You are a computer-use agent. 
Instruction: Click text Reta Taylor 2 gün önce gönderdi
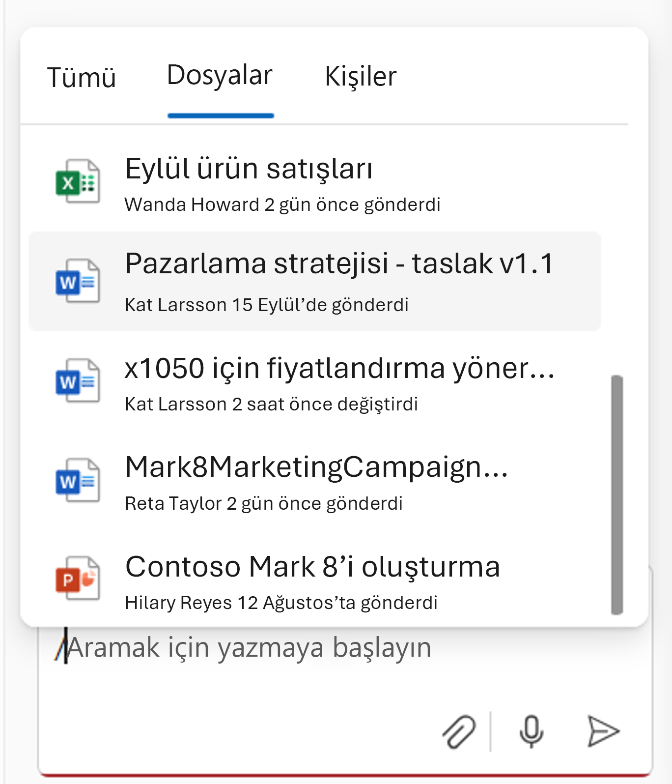(264, 503)
